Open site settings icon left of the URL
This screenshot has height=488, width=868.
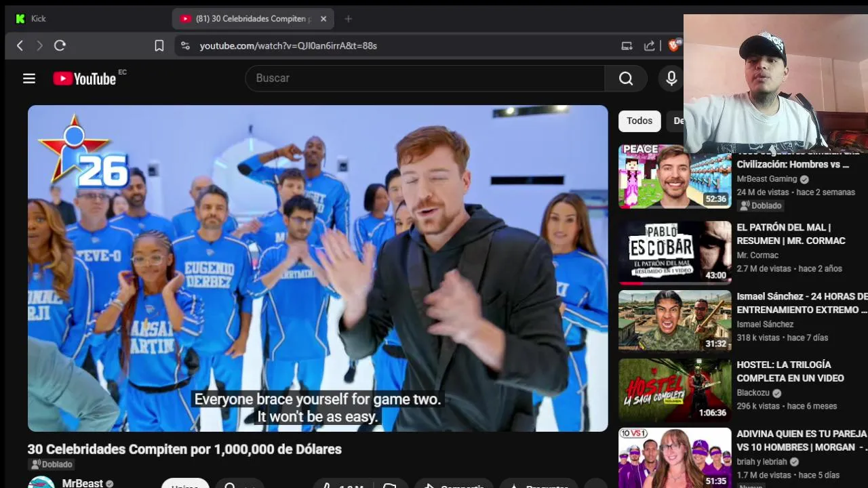coord(185,45)
